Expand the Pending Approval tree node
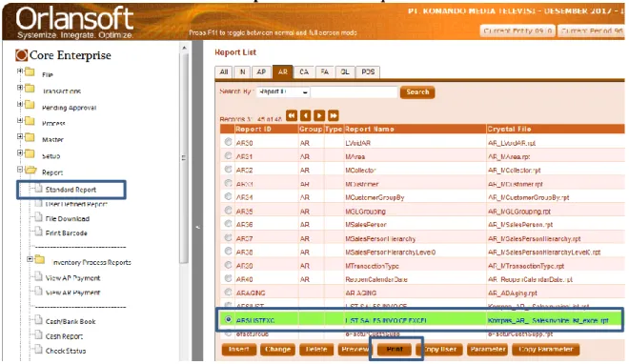 tap(20, 104)
